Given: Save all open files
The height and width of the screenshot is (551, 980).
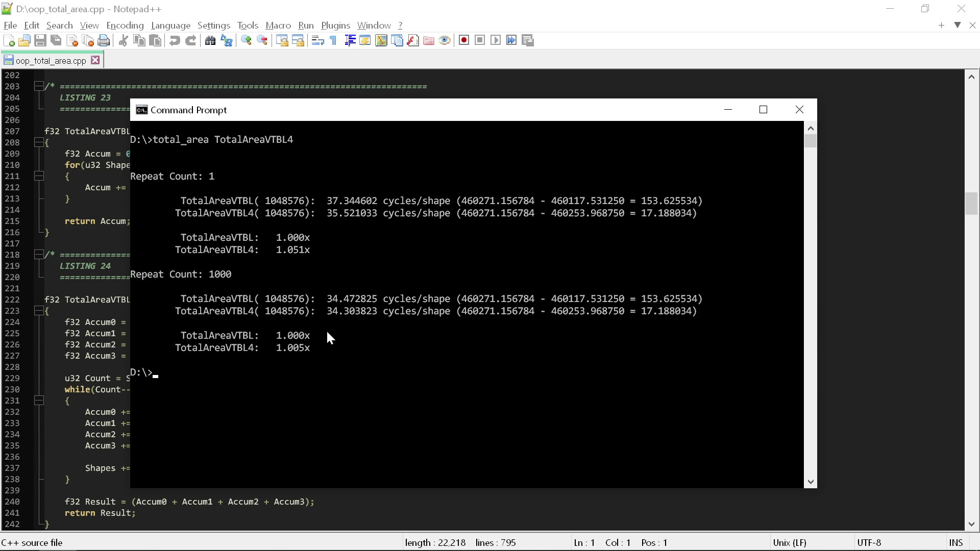Looking at the screenshot, I should click(56, 40).
